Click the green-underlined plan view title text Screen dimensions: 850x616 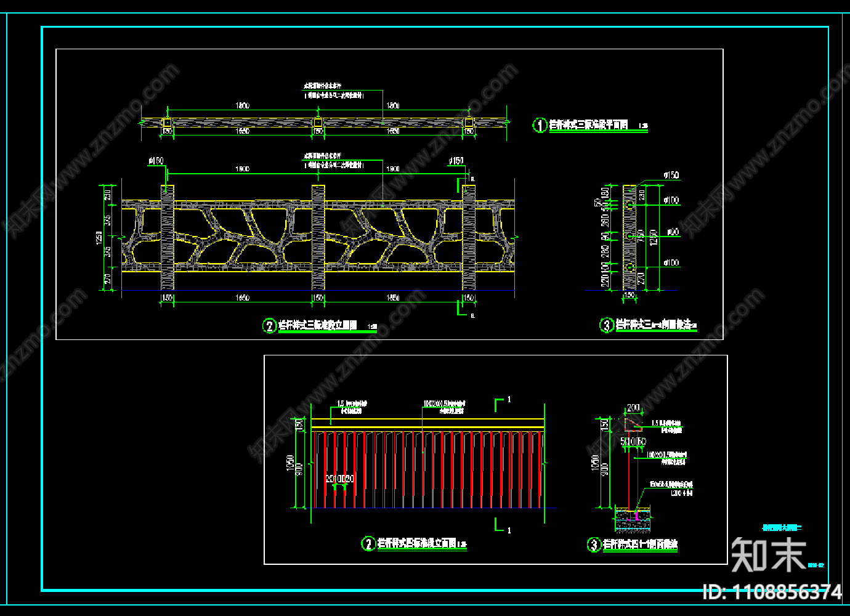(588, 125)
